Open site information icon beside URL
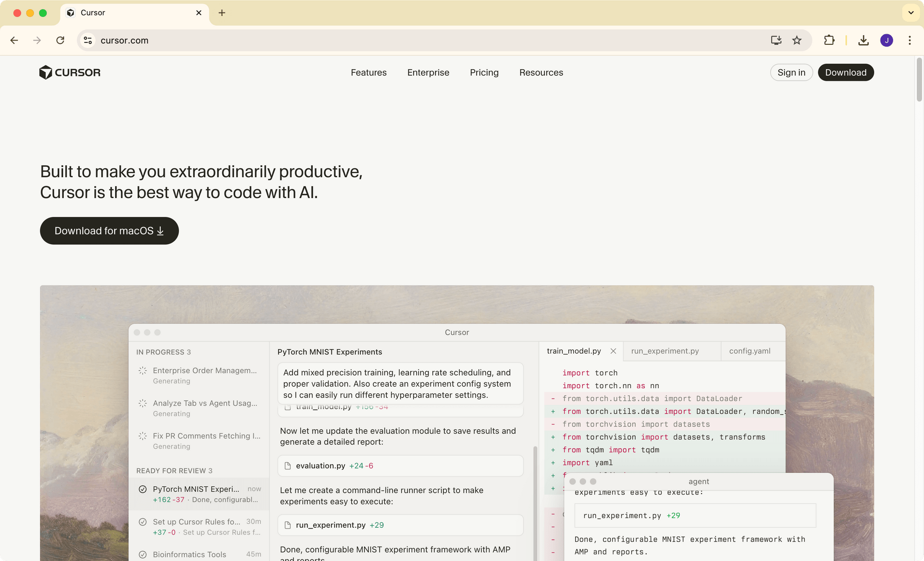 [88, 40]
